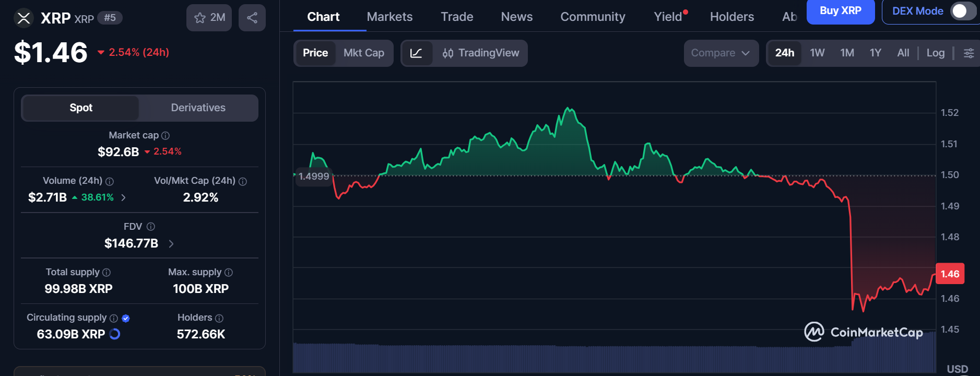Viewport: 980px width, 376px height.
Task: Show Max. supply info icon
Action: pyautogui.click(x=229, y=273)
